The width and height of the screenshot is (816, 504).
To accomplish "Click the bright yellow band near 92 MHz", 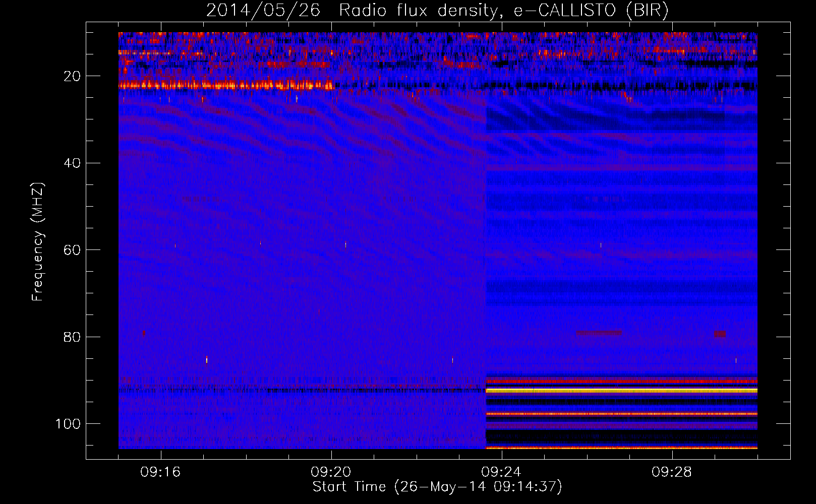I will click(x=621, y=391).
